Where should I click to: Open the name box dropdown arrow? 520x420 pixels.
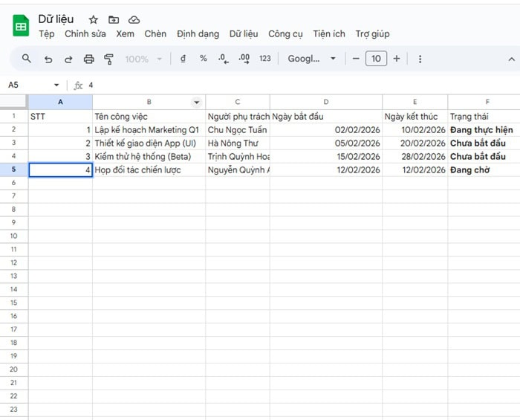pos(56,85)
